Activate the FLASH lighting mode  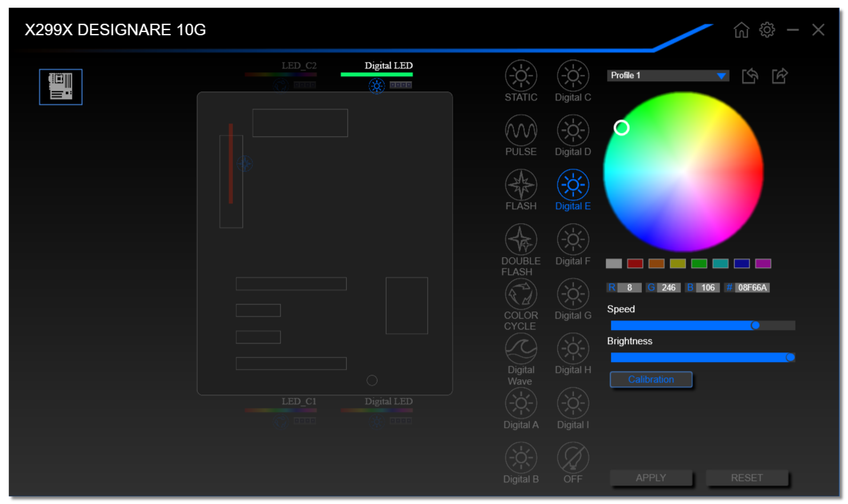tap(521, 190)
